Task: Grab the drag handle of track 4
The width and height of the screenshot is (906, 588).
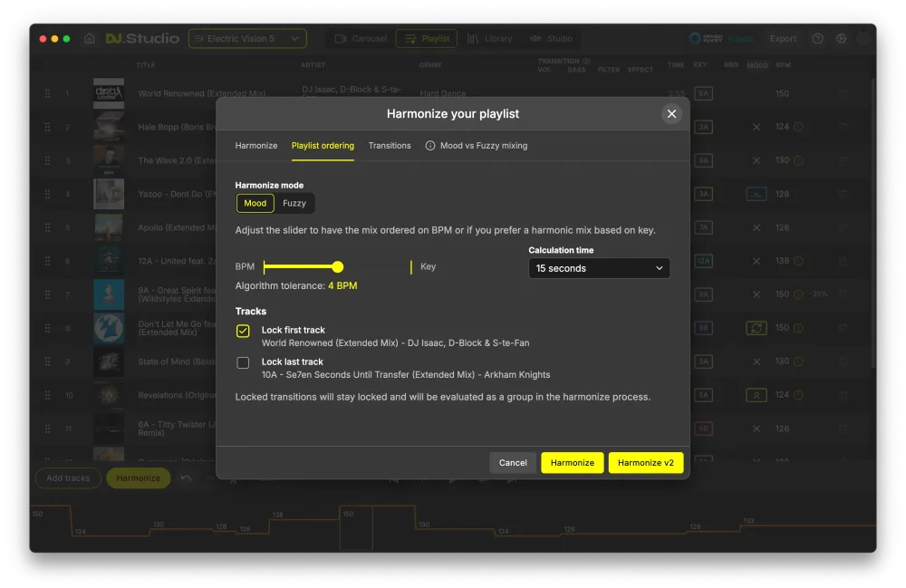Action: (x=47, y=194)
